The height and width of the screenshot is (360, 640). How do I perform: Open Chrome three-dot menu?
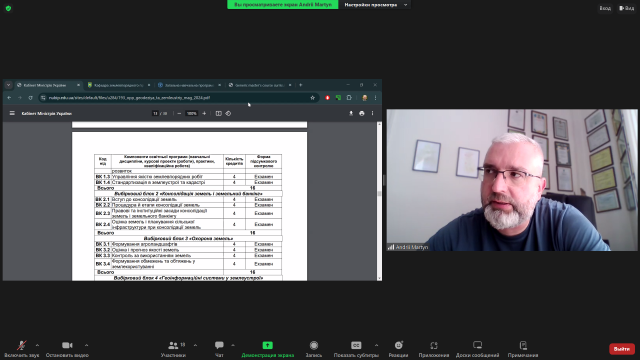point(376,98)
